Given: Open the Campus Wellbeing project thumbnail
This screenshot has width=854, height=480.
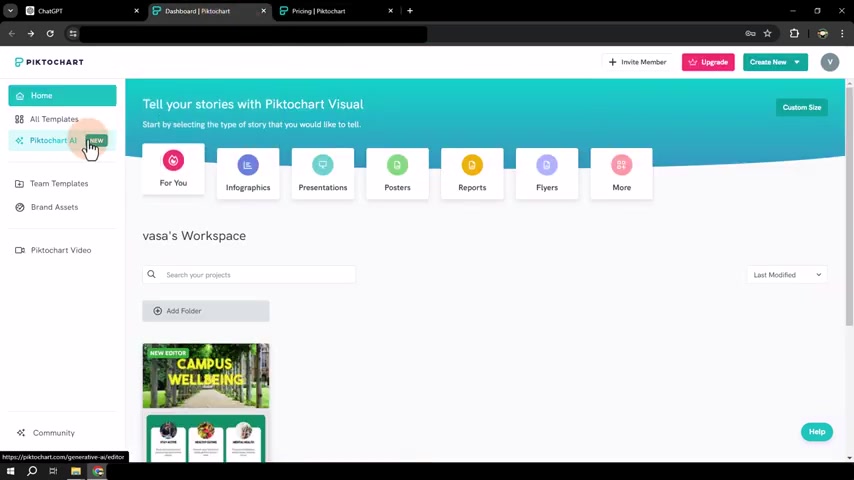Looking at the screenshot, I should tap(206, 403).
